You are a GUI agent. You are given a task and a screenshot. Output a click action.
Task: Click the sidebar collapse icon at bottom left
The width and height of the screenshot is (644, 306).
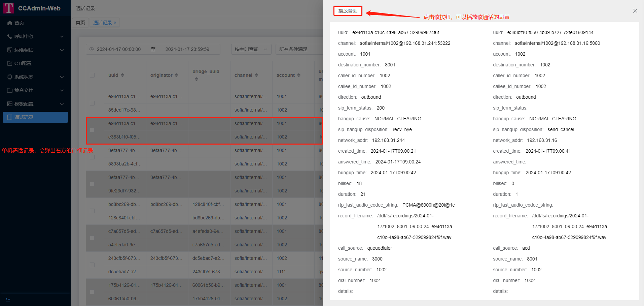pos(8,299)
